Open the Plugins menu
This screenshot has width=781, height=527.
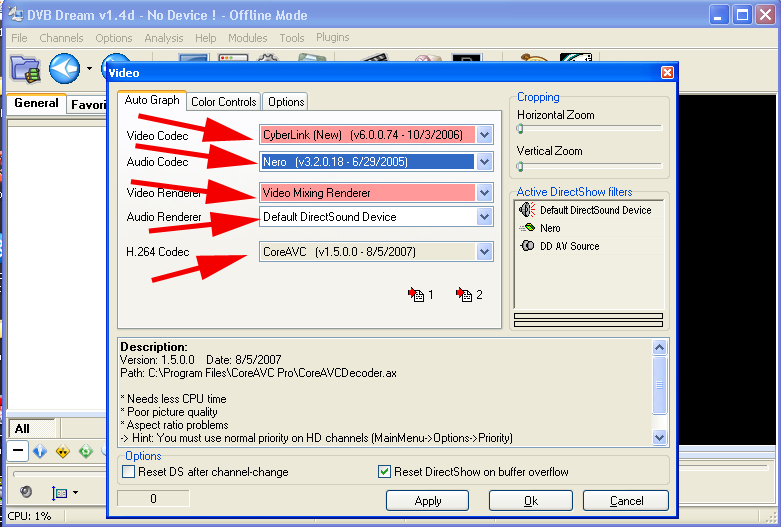pos(333,37)
